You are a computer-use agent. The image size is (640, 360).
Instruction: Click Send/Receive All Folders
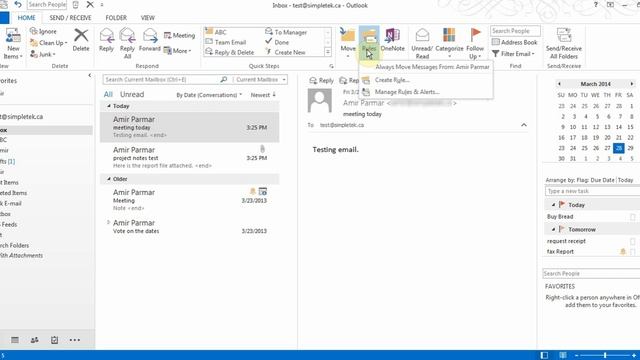click(564, 43)
